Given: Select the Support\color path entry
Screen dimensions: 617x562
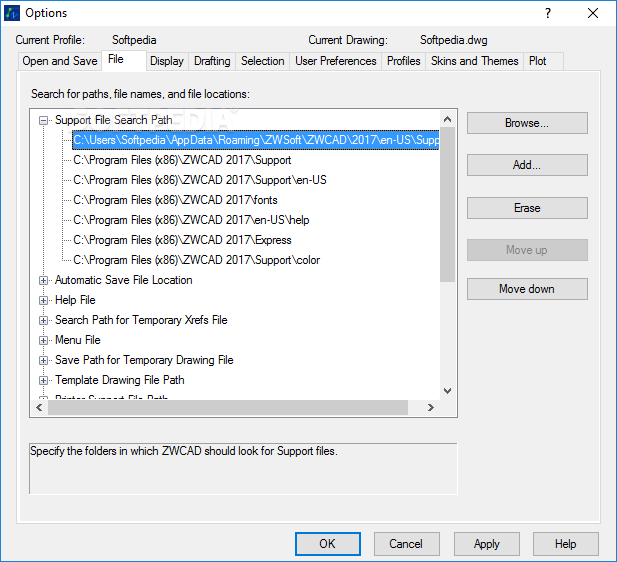Looking at the screenshot, I should tap(197, 261).
